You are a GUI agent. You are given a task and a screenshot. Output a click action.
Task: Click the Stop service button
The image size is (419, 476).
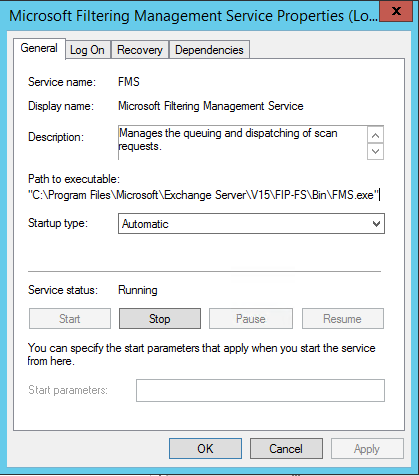click(160, 319)
